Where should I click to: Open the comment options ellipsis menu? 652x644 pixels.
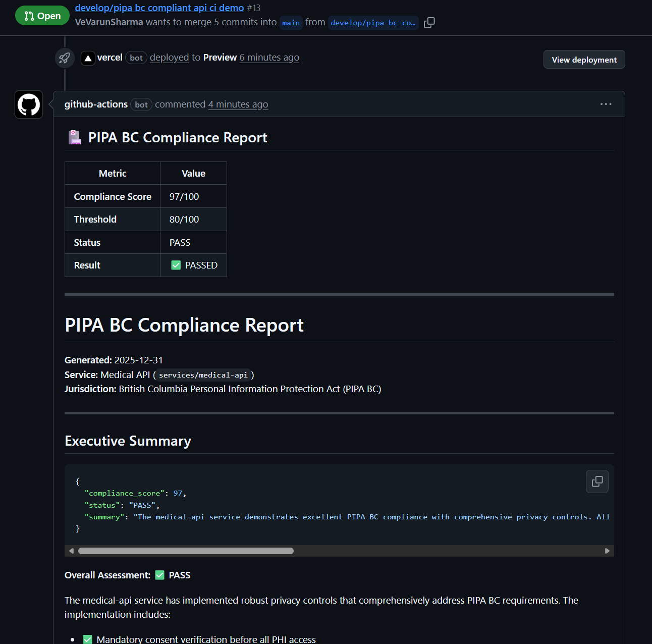pos(606,104)
